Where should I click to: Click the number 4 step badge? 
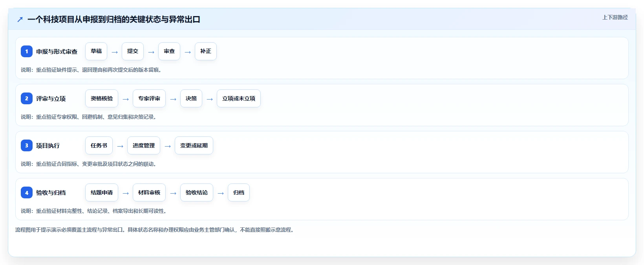27,192
